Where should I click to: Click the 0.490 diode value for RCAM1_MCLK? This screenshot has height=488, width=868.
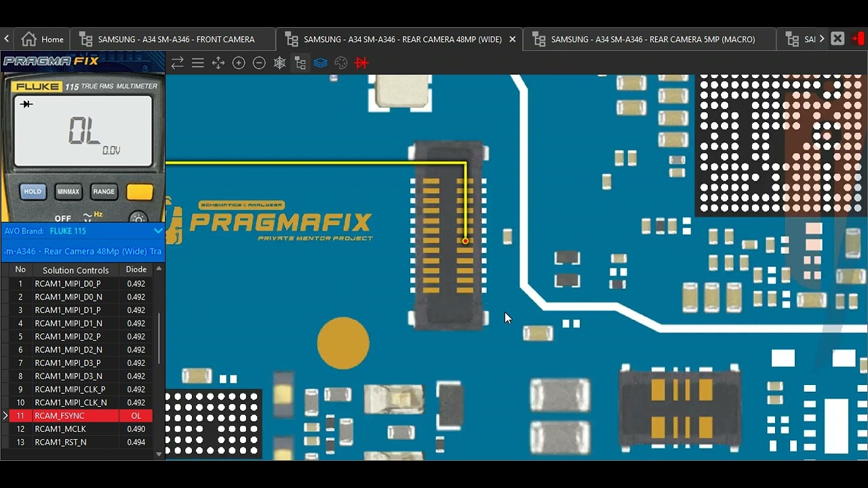[136, 429]
